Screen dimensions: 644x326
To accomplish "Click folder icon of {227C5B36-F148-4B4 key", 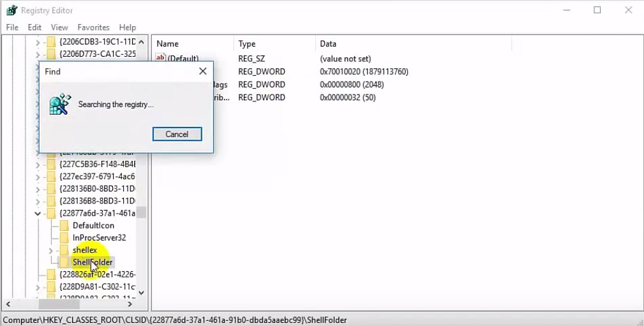I will click(x=51, y=164).
